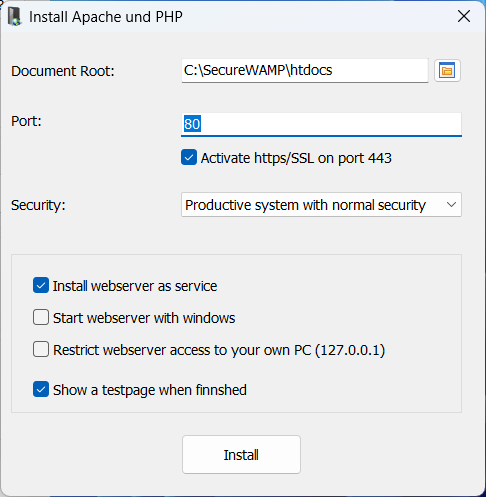
Task: Open the folder browse icon for Document Root
Action: (447, 70)
